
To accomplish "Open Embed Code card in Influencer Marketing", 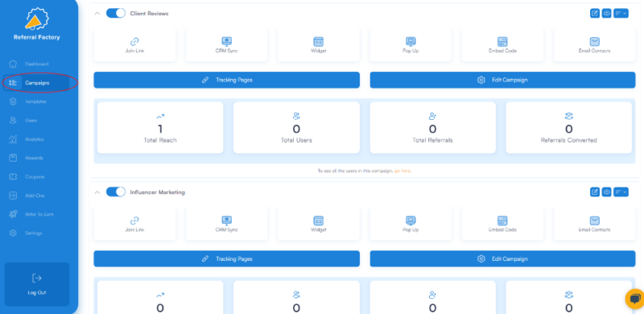I will 502,224.
